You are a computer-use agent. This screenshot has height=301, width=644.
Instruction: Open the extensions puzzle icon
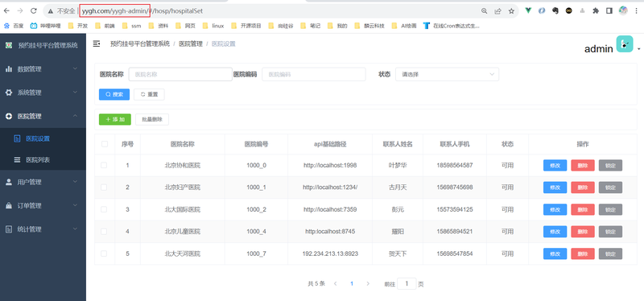pos(596,10)
